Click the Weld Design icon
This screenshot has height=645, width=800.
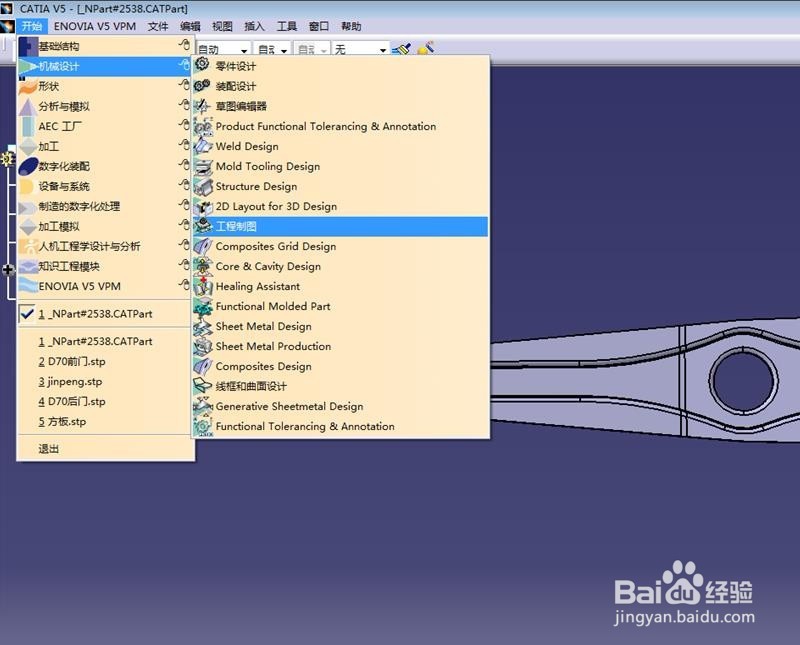203,145
